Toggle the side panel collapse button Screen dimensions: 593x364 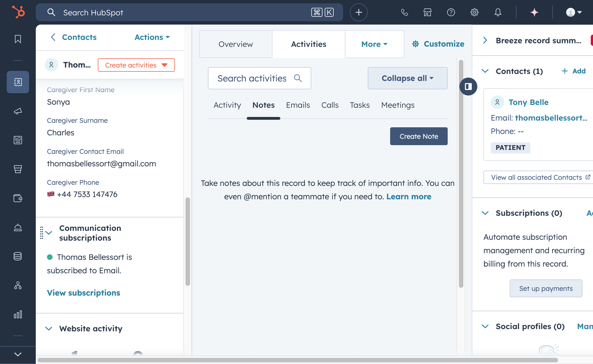(468, 87)
